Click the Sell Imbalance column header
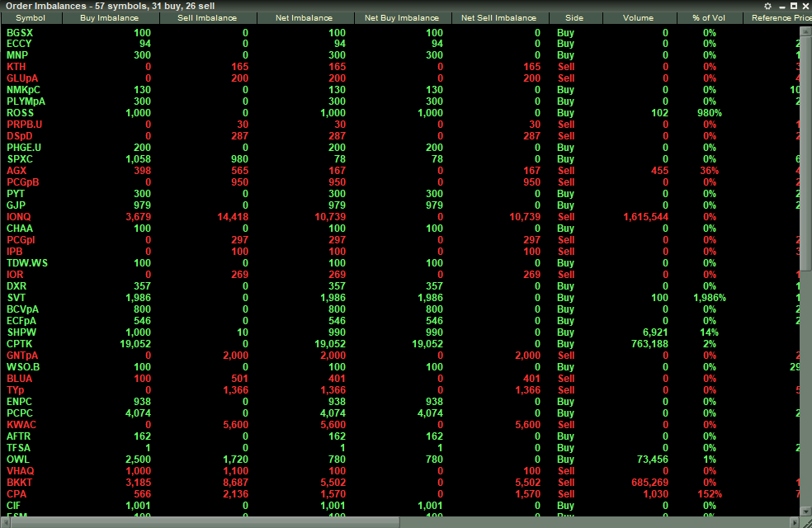The height and width of the screenshot is (528, 812). pos(207,18)
